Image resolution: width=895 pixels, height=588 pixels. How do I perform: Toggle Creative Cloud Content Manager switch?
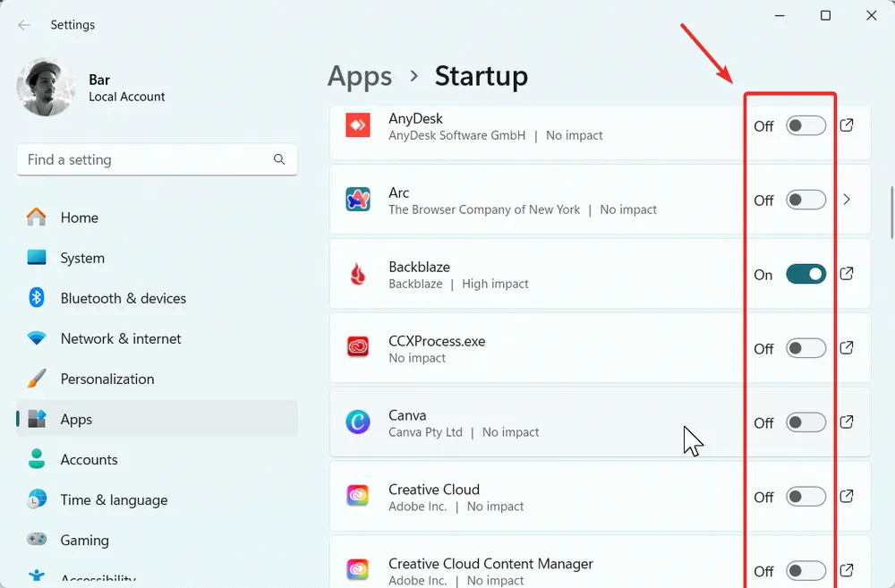806,570
